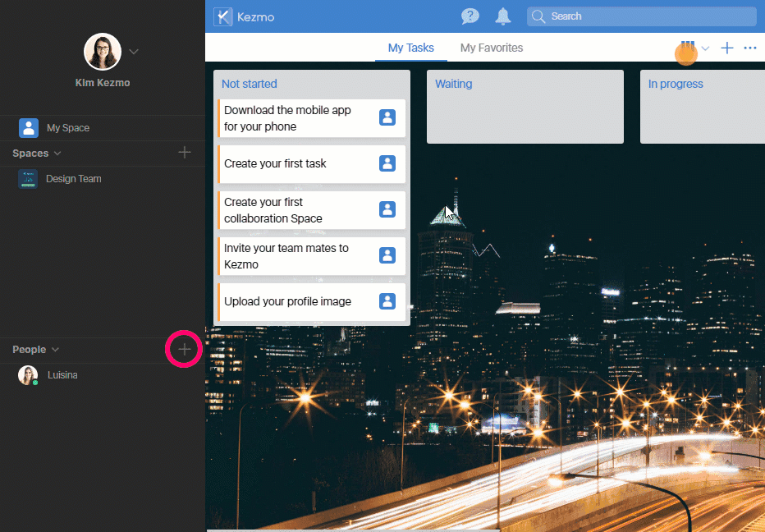Open the notifications bell

tap(503, 16)
